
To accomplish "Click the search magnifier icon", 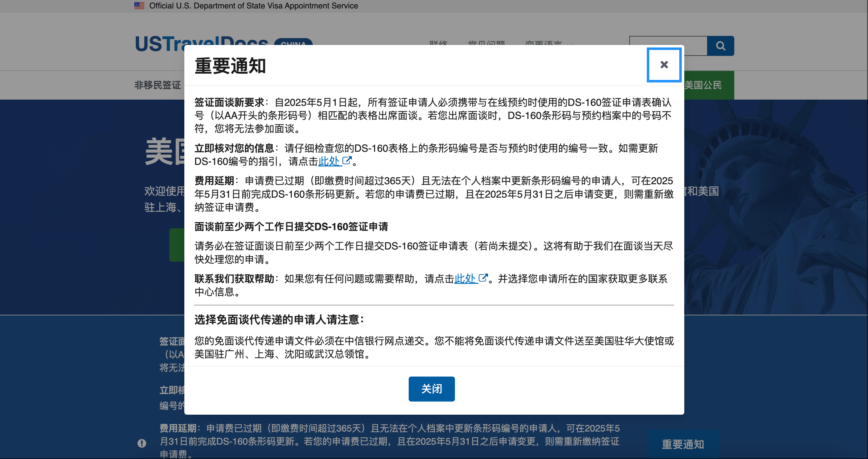I will (721, 46).
